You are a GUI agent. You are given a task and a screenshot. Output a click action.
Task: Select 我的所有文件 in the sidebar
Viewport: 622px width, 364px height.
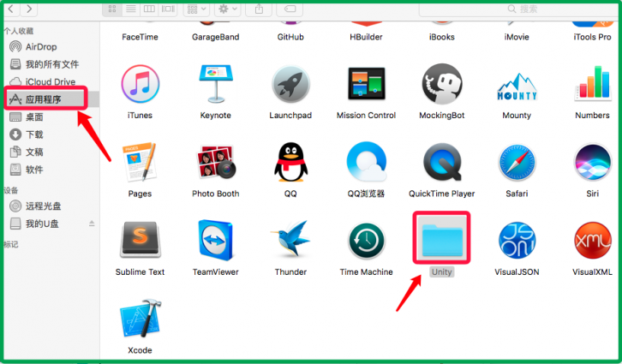click(x=52, y=64)
